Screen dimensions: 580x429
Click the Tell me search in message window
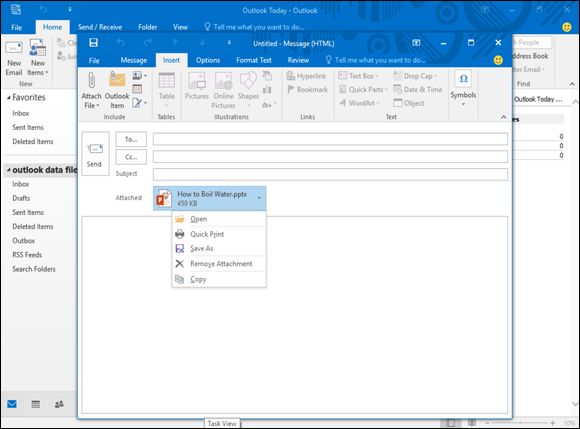(x=375, y=60)
